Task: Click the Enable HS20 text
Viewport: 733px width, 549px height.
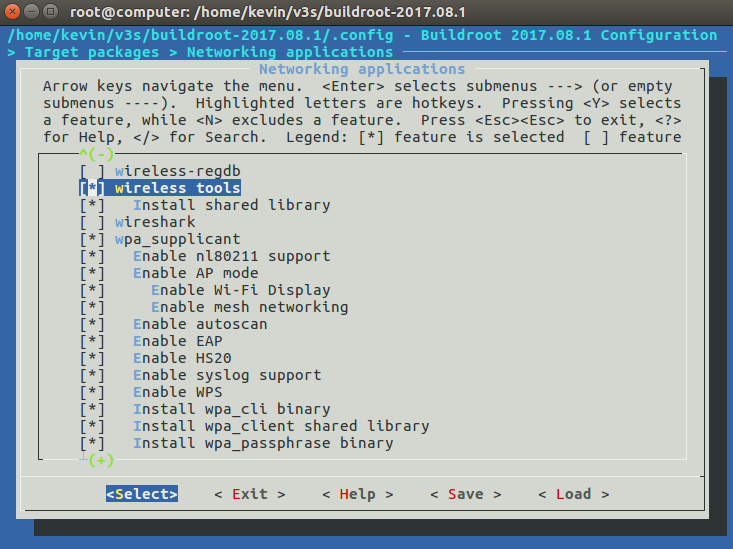Action: click(x=182, y=358)
